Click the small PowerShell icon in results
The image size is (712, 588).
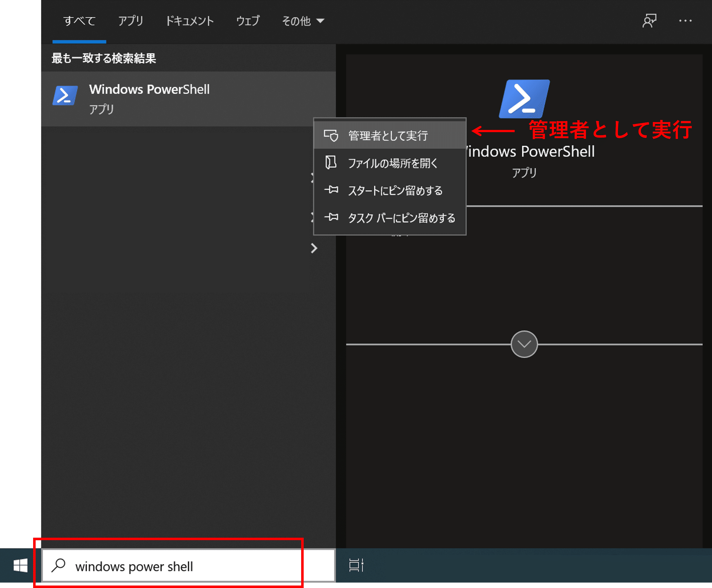coord(65,95)
